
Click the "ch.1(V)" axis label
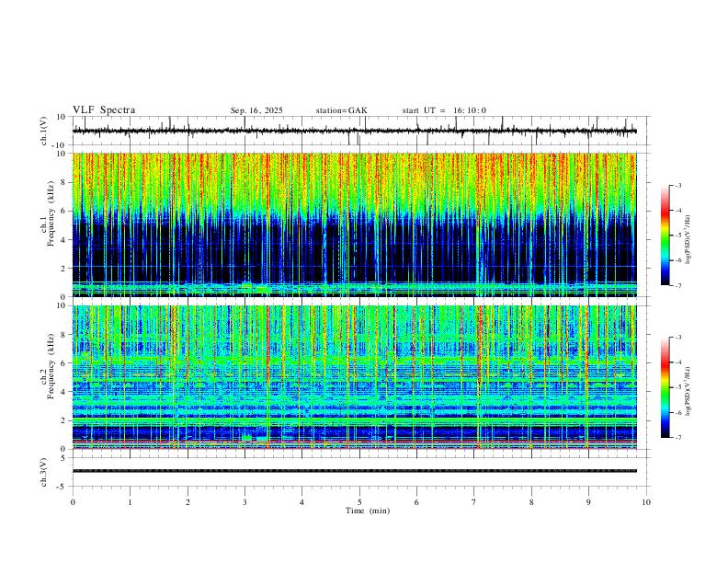click(x=44, y=131)
